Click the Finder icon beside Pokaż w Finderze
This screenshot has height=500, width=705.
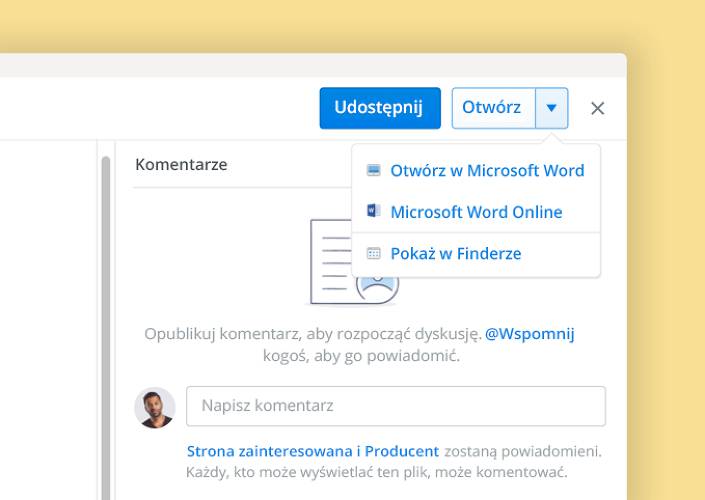coord(374,253)
